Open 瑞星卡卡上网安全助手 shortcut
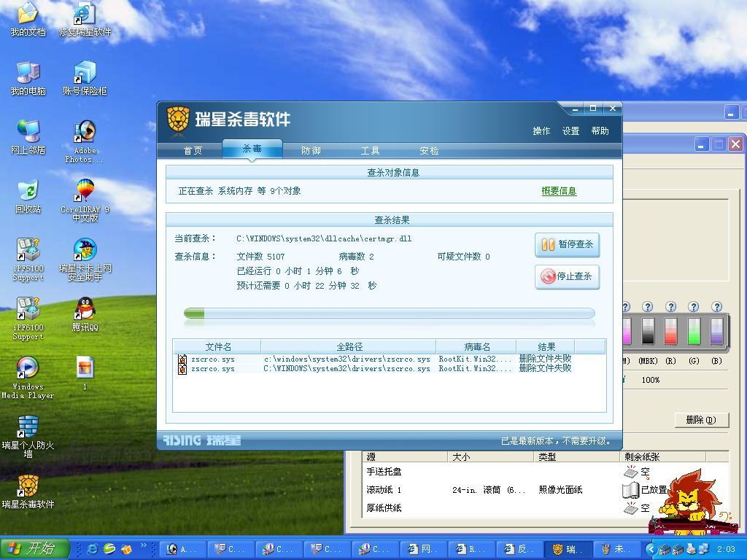747x560 pixels. click(85, 259)
